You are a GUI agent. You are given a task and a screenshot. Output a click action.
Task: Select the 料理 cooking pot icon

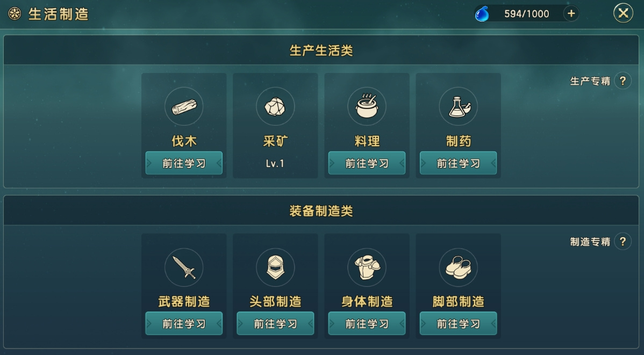(x=367, y=106)
